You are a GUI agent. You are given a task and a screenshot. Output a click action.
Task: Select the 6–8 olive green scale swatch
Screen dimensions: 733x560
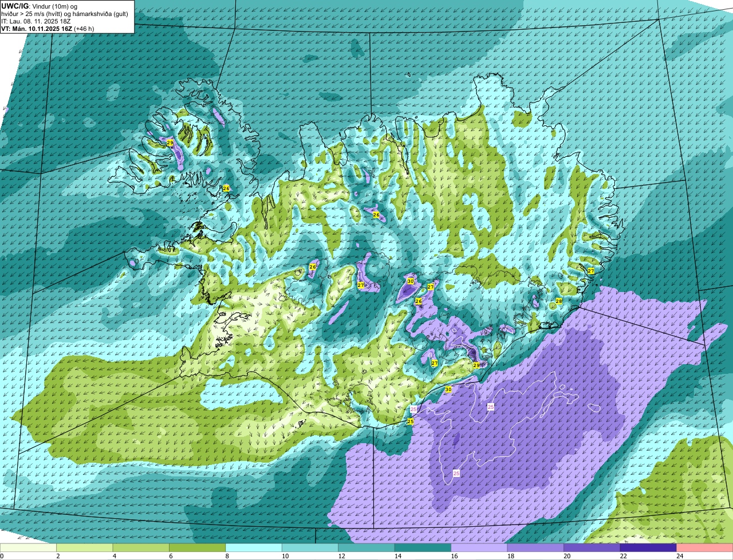pos(198,547)
